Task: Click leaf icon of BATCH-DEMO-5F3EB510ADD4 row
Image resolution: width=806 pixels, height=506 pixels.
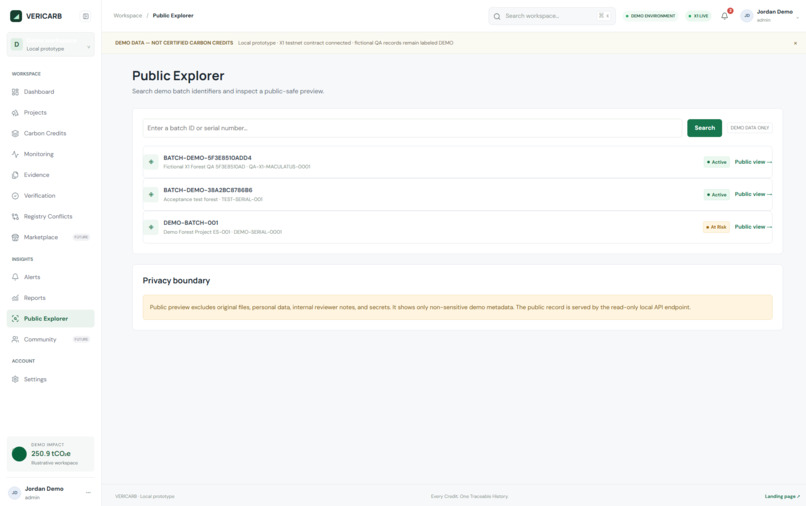Action: (x=151, y=162)
